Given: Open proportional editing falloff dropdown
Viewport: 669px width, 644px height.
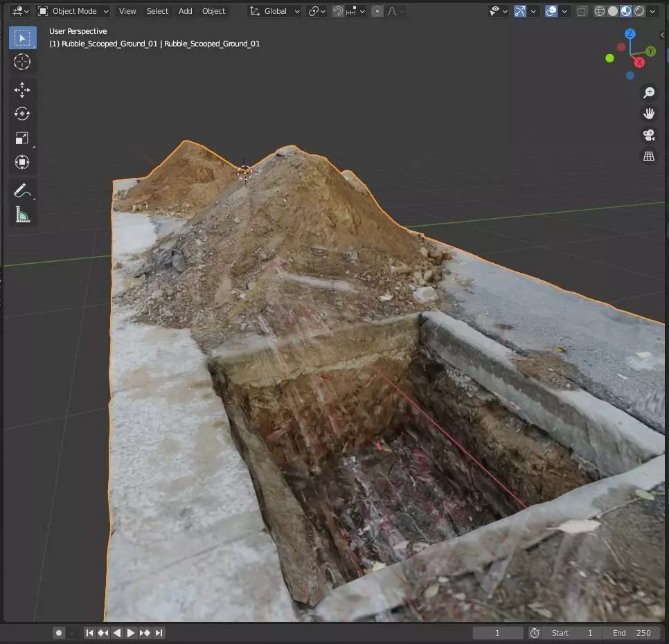Looking at the screenshot, I should click(x=395, y=11).
